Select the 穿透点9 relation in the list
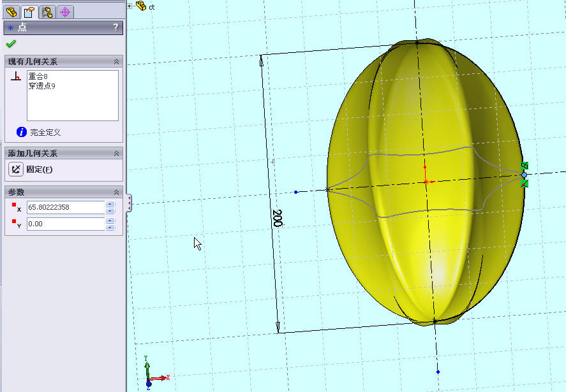 42,85
